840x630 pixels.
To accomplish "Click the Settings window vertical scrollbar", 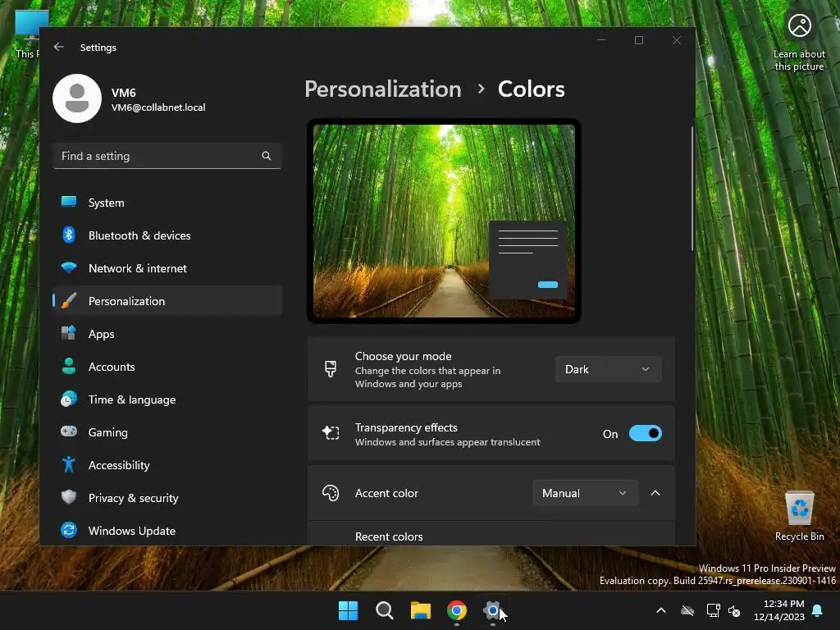I will 692,189.
